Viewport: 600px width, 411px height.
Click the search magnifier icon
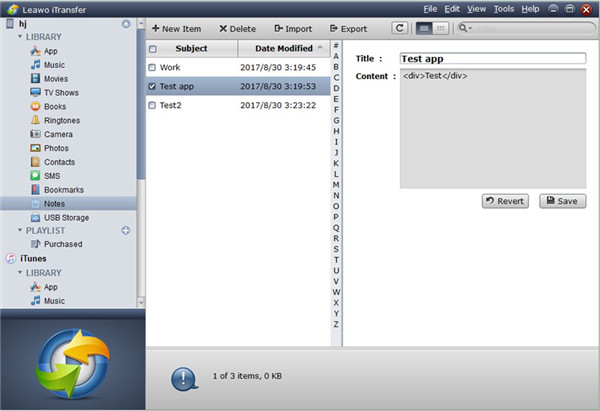tap(464, 28)
